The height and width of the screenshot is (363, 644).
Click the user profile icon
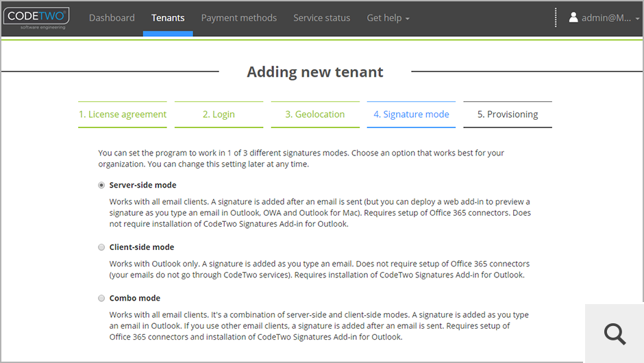[x=573, y=18]
